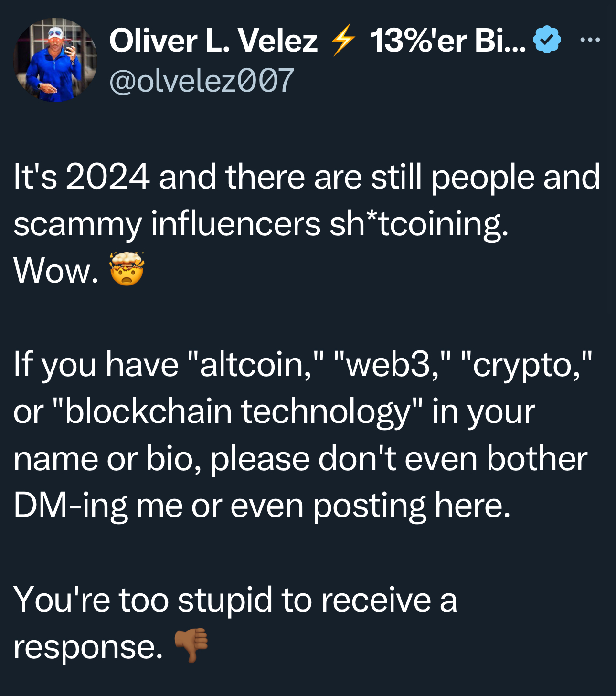Select the "It's 2024" opening text

pyautogui.click(x=81, y=177)
